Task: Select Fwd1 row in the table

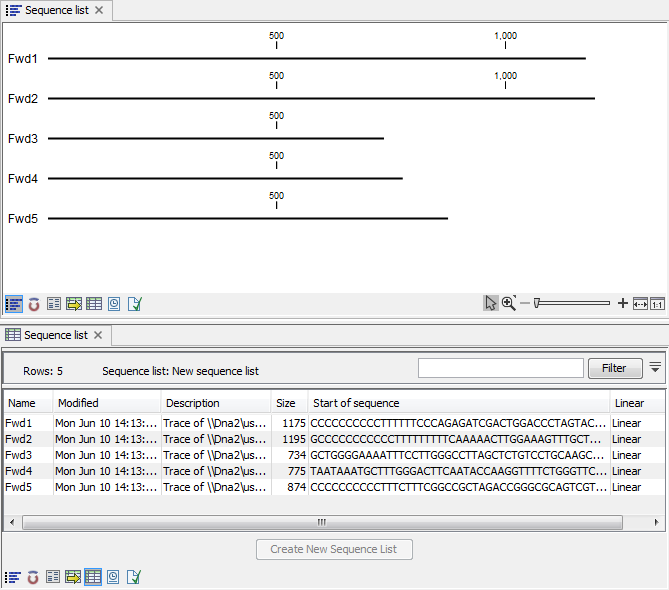Action: pos(334,423)
